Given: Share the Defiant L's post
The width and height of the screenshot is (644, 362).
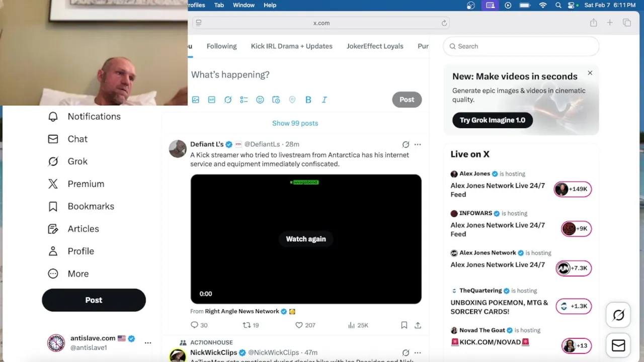Looking at the screenshot, I should (418, 325).
